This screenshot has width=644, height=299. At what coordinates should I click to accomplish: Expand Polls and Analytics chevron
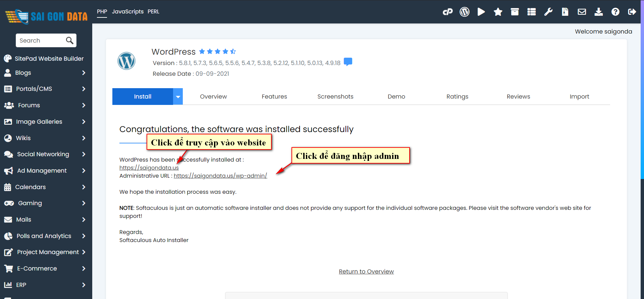pos(84,236)
